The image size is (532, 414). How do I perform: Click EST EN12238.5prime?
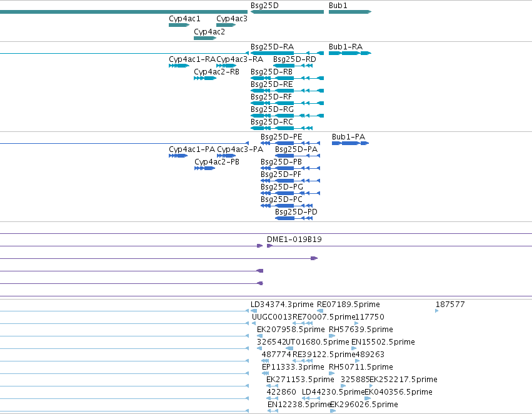273,411
